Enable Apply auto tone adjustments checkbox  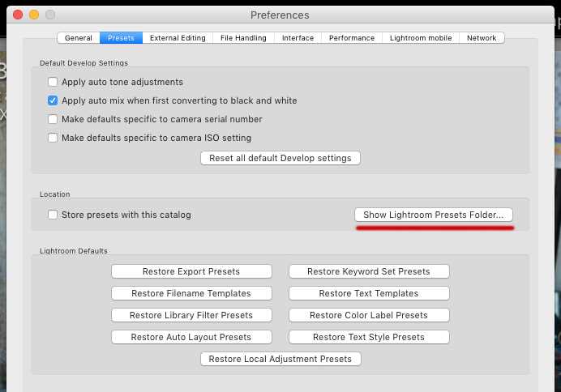tap(53, 82)
